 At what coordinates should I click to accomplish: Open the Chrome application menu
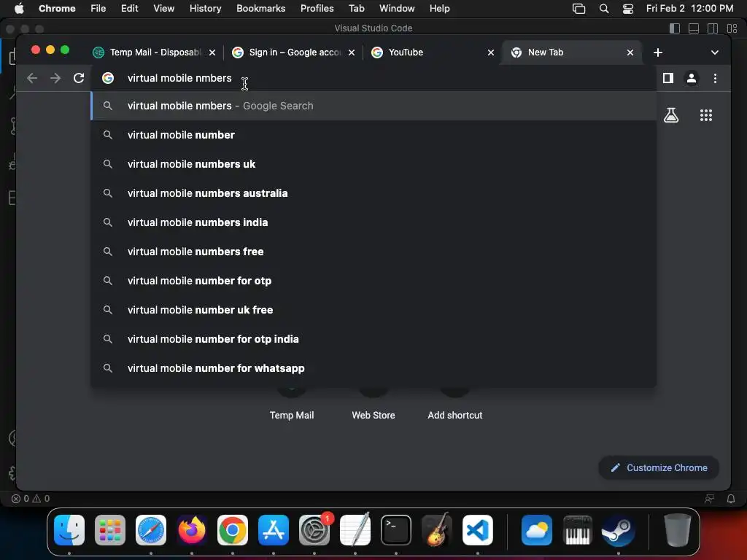click(x=57, y=8)
